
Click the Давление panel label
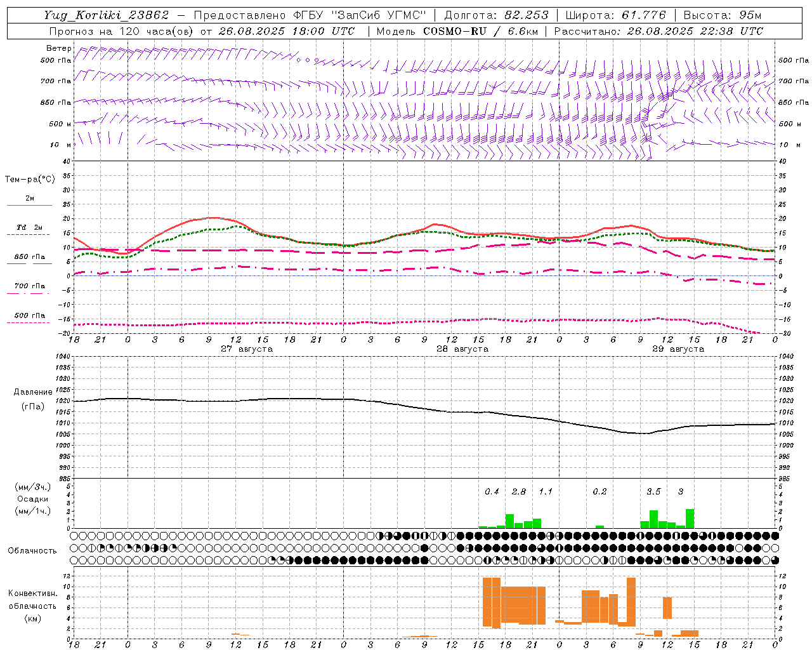coord(33,392)
